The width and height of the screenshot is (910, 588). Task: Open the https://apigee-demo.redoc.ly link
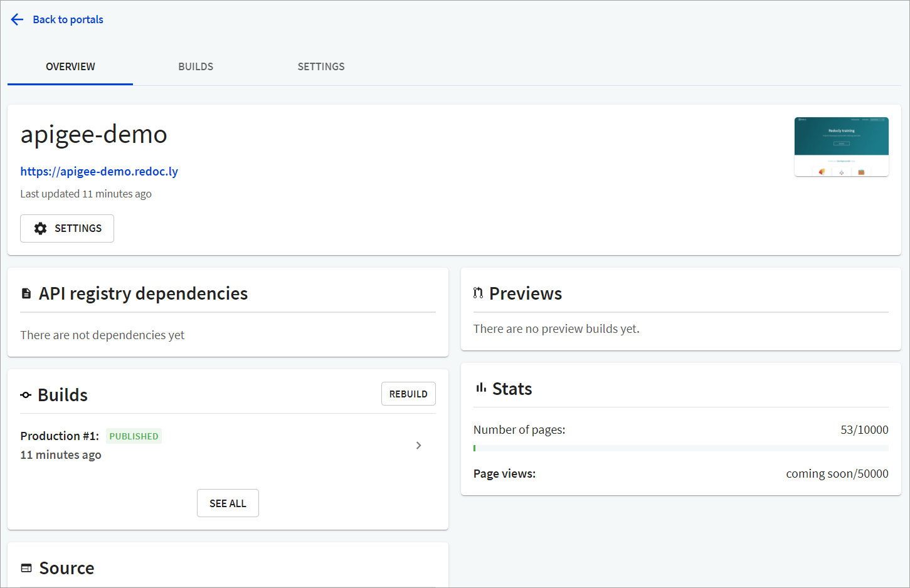coord(99,171)
